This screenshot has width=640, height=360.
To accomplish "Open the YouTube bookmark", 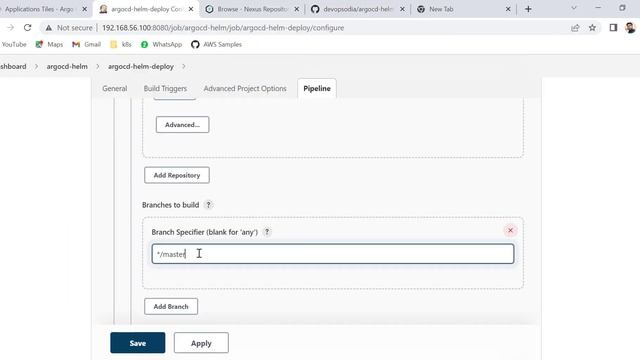I will 13,44.
